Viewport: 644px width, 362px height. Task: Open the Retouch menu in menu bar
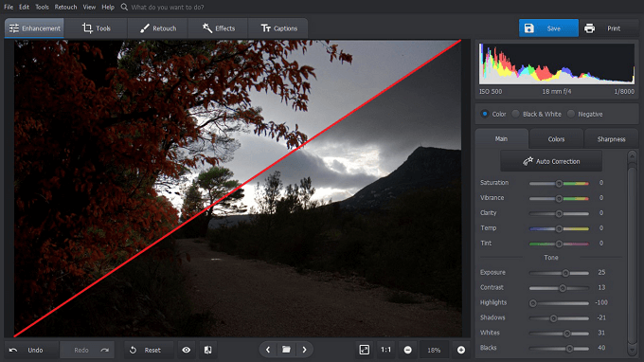(x=65, y=7)
